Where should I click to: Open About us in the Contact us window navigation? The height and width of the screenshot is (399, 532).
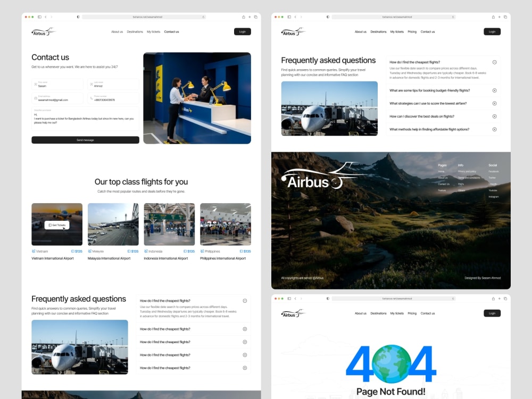pyautogui.click(x=117, y=31)
